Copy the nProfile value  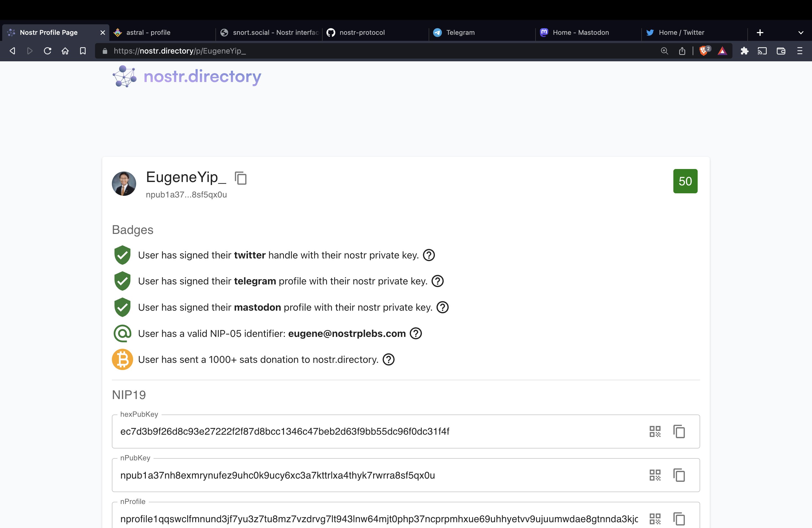coord(679,519)
